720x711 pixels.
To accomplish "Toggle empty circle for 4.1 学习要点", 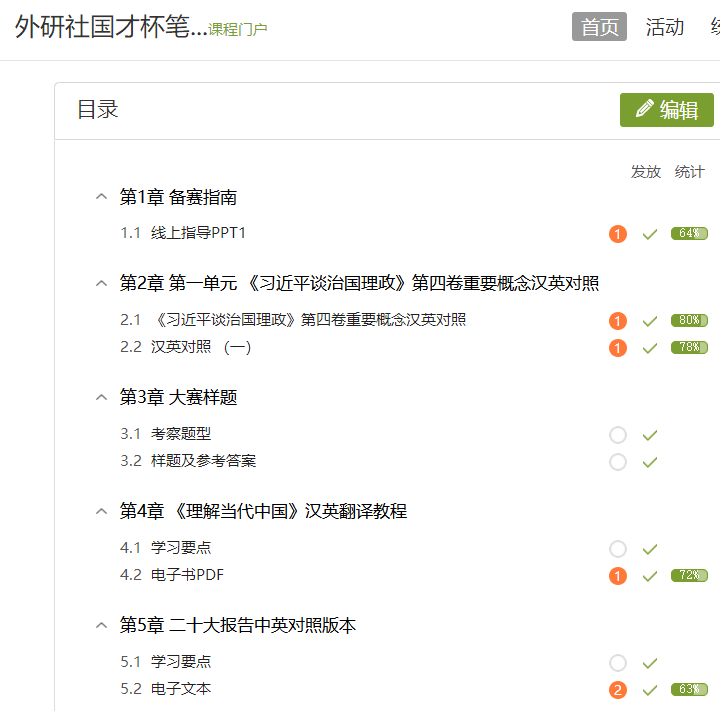I will pyautogui.click(x=618, y=549).
